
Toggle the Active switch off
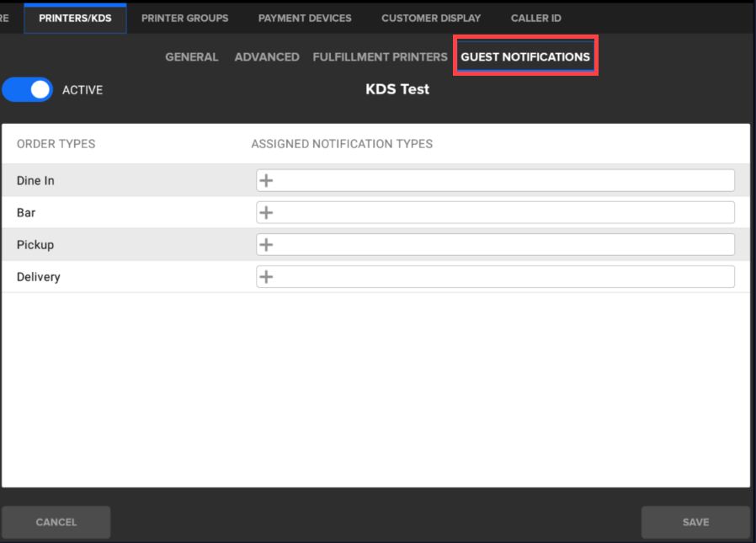pyautogui.click(x=28, y=90)
